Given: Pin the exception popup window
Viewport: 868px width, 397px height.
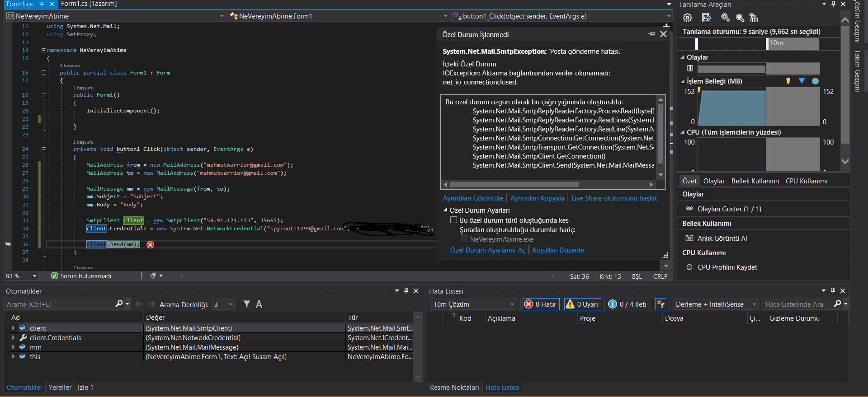Looking at the screenshot, I should click(x=651, y=34).
